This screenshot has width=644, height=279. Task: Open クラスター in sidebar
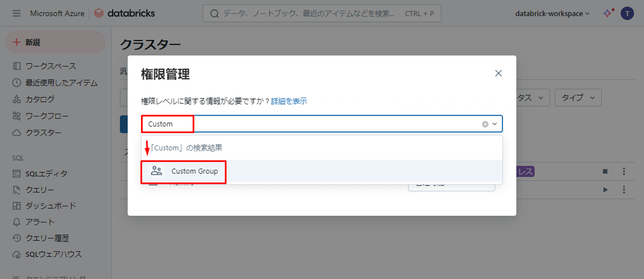(43, 132)
